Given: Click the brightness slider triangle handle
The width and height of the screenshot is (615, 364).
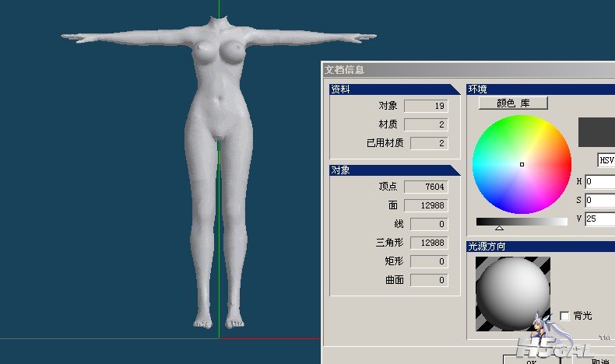Looking at the screenshot, I should click(x=499, y=228).
